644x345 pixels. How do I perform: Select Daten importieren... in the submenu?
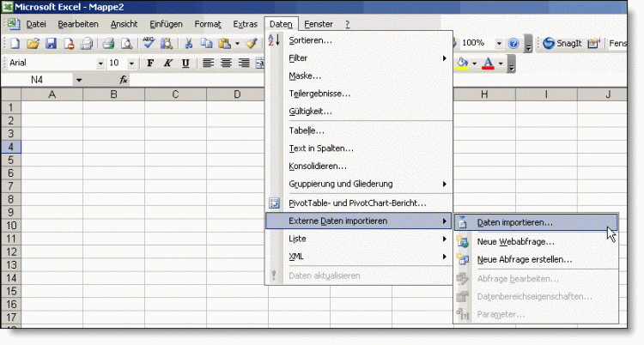point(515,221)
